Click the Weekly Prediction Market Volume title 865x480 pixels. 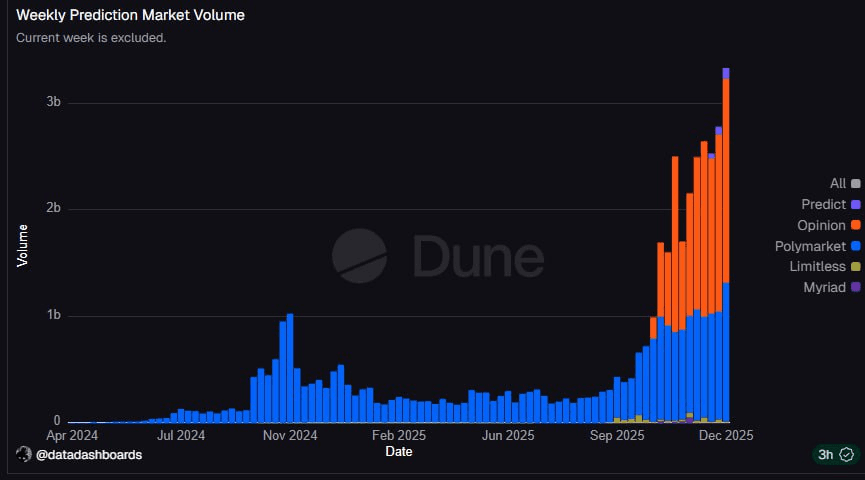pos(131,16)
